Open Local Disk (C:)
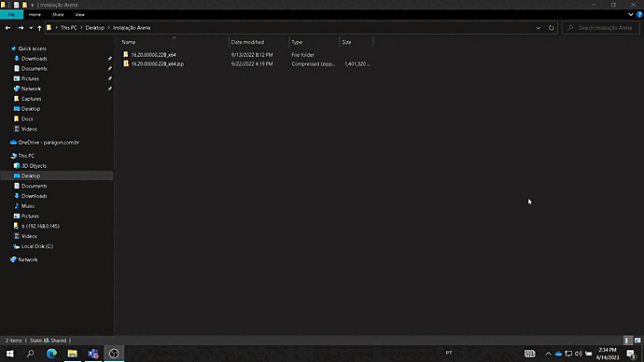 [x=36, y=246]
